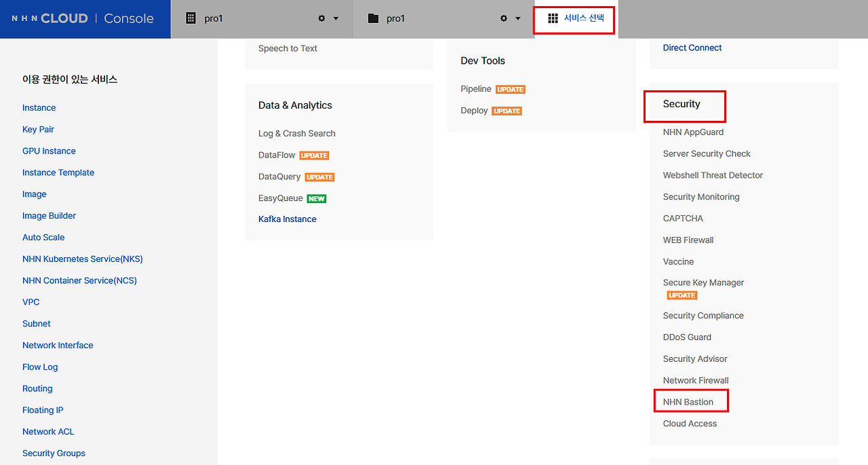Open Server Security Check
This screenshot has width=868, height=465.
(x=707, y=154)
